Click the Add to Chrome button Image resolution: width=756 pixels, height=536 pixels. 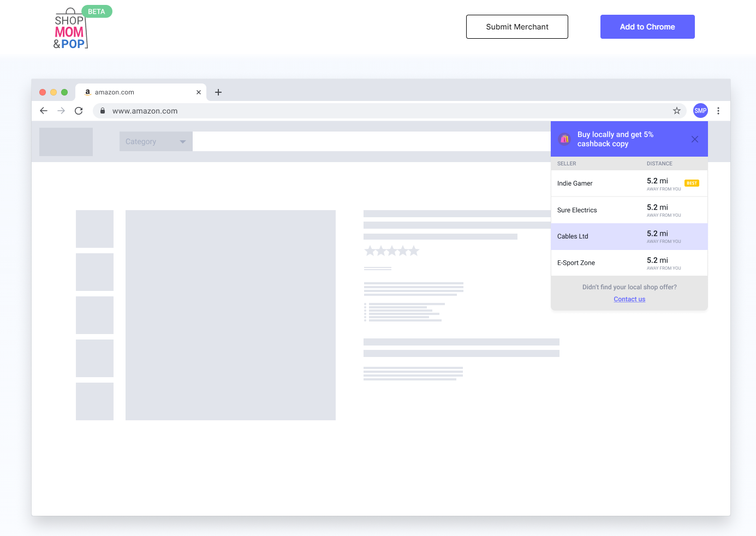click(x=647, y=27)
